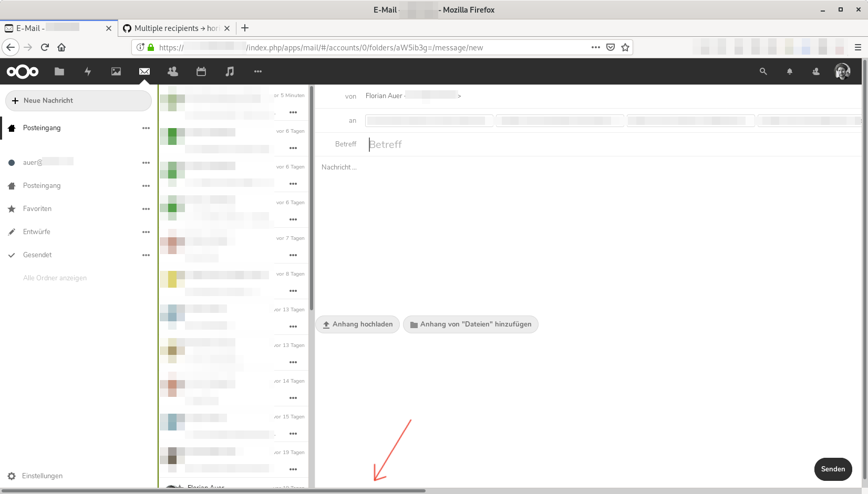Switch to the Multiple recipients GitHub tab
The height and width of the screenshot is (494, 868).
(x=173, y=28)
